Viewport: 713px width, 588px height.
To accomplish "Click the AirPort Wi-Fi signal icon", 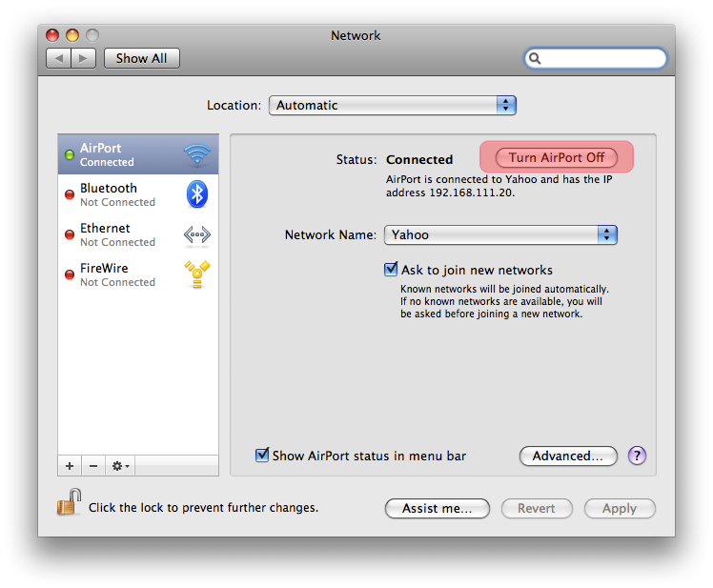I will [x=197, y=154].
